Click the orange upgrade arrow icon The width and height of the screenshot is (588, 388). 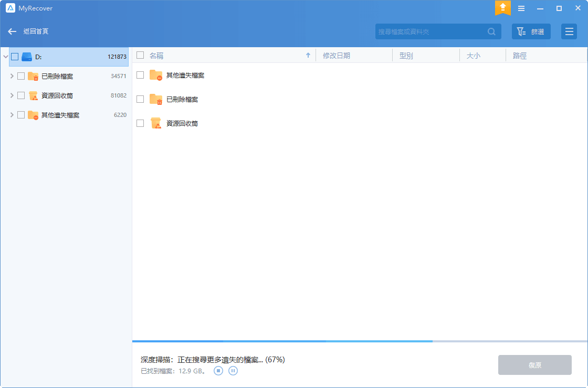502,7
